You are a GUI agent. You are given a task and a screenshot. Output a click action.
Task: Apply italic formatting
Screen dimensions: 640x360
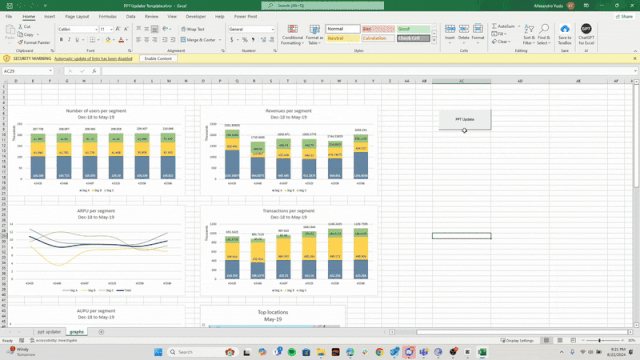tap(69, 40)
